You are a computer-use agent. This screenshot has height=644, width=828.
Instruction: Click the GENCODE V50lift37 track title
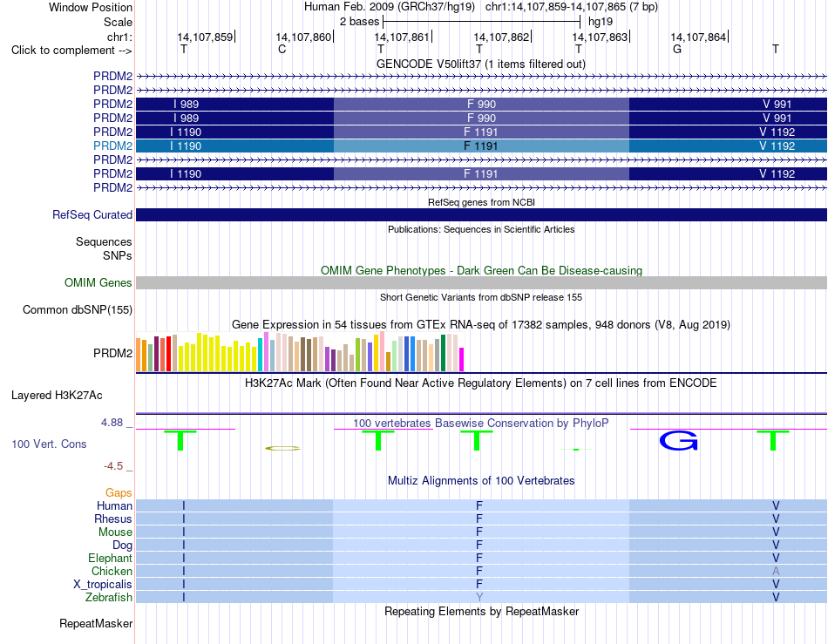481,64
